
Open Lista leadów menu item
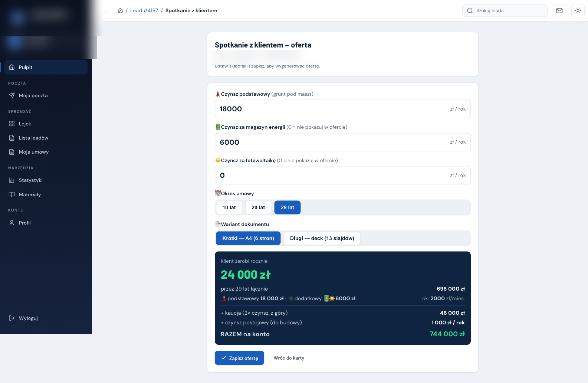click(46, 138)
